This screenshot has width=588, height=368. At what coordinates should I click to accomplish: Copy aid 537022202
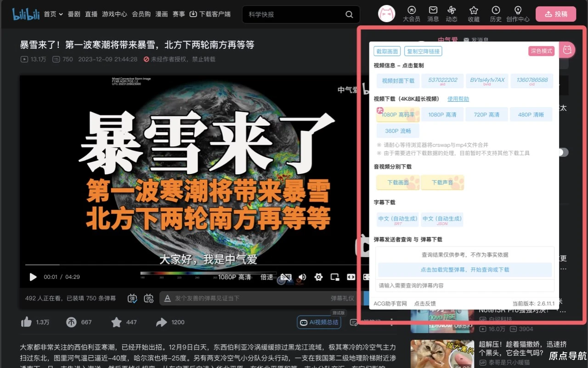tap(443, 80)
